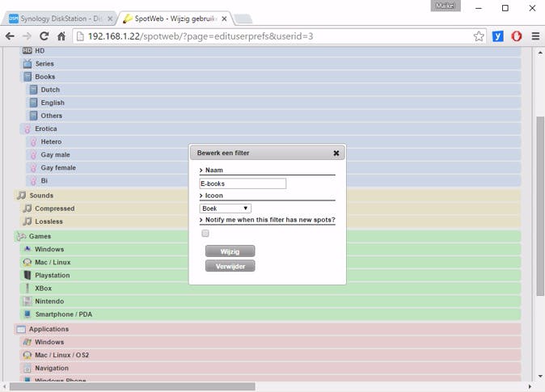Click the Smartphone / PDA label
Image resolution: width=545 pixels, height=392 pixels.
point(64,314)
